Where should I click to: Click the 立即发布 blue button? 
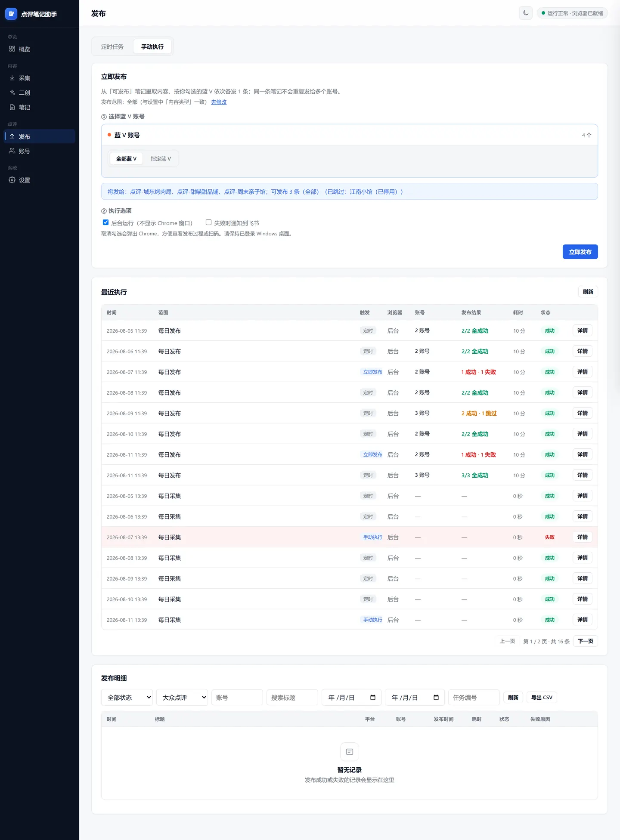(580, 252)
